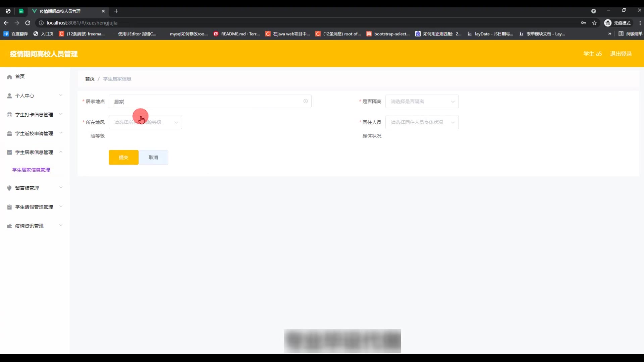Click the password key icon in address bar
The height and width of the screenshot is (362, 644).
tap(584, 23)
